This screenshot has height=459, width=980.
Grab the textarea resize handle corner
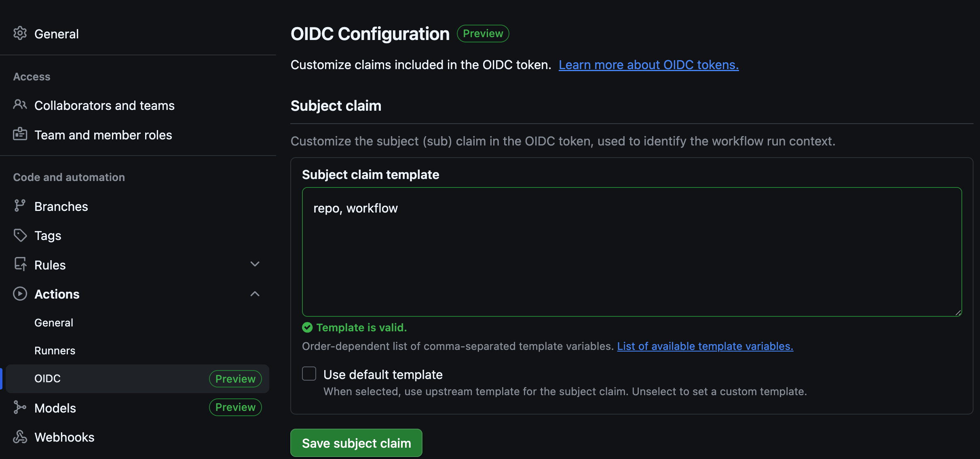coord(958,312)
